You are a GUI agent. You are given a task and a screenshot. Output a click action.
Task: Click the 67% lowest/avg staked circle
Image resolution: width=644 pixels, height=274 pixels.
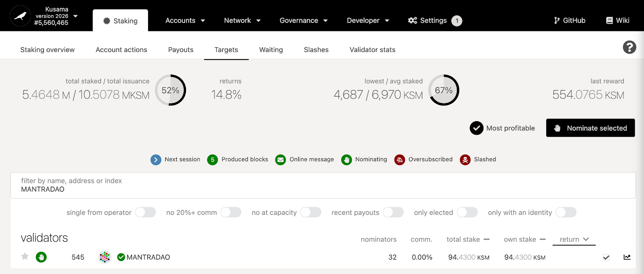[444, 90]
